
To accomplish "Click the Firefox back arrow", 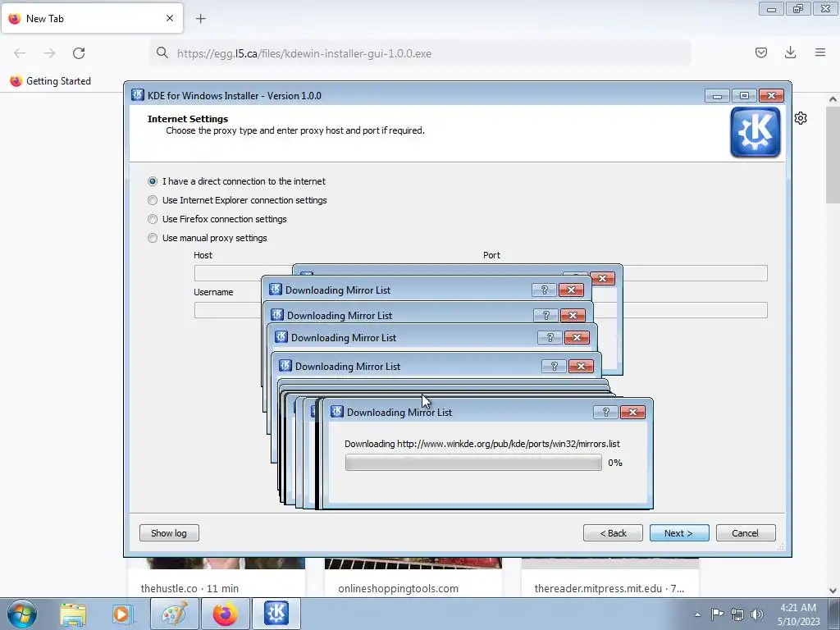I will pos(20,53).
